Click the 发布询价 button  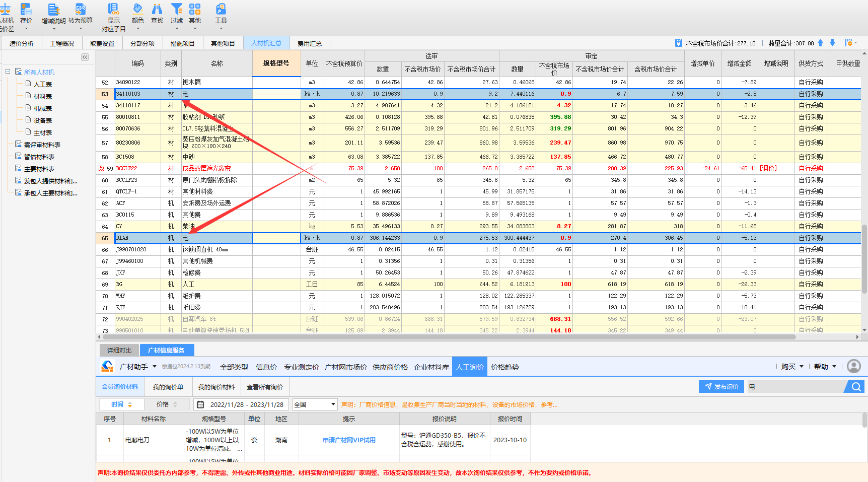(x=721, y=387)
